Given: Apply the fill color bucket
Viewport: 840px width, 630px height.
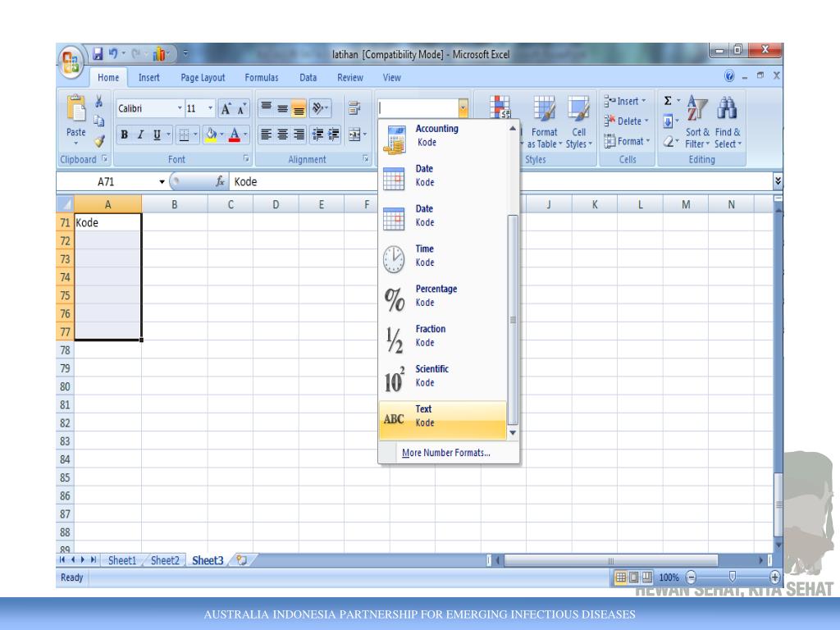Looking at the screenshot, I should coord(211,135).
